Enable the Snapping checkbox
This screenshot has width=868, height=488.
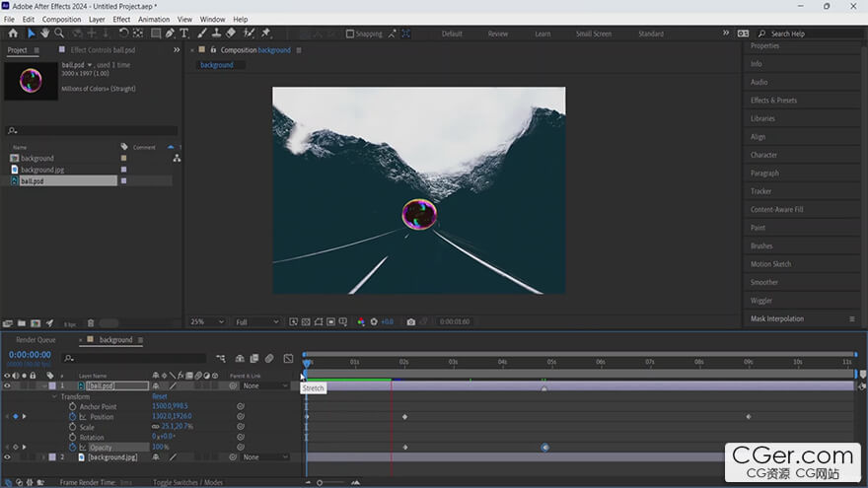[350, 34]
